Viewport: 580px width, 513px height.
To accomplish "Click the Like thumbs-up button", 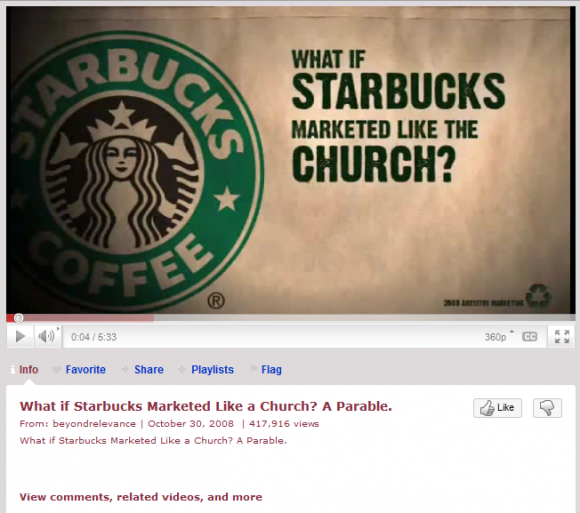I will point(497,408).
